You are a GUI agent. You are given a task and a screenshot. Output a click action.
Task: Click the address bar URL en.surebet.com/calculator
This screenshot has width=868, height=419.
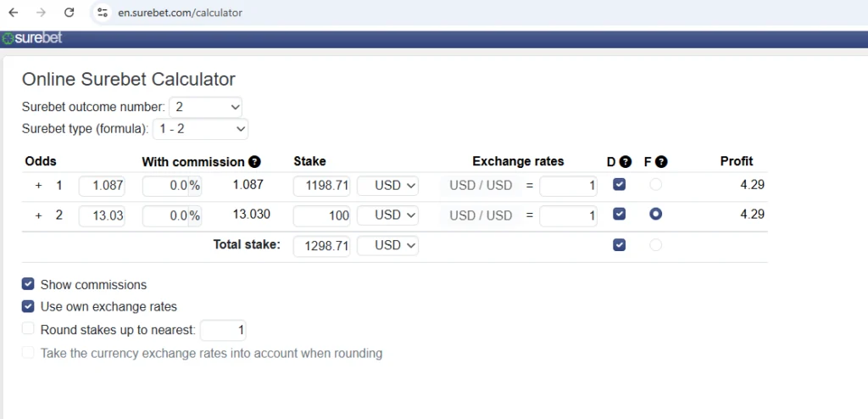[180, 13]
